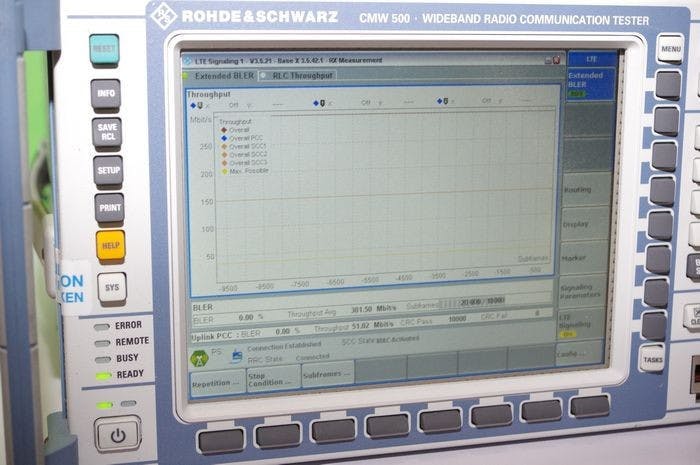Image resolution: width=700 pixels, height=465 pixels.
Task: Minimize the LTE Signaling window
Action: pyautogui.click(x=548, y=60)
